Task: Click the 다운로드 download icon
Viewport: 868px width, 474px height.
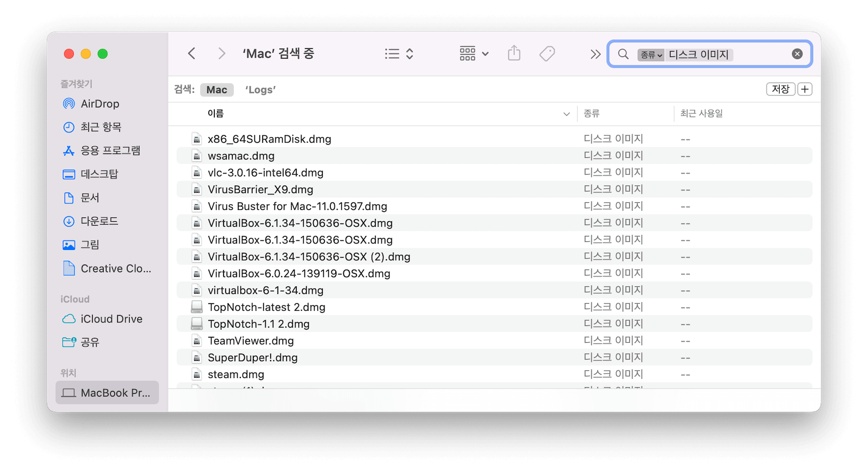Action: (69, 221)
